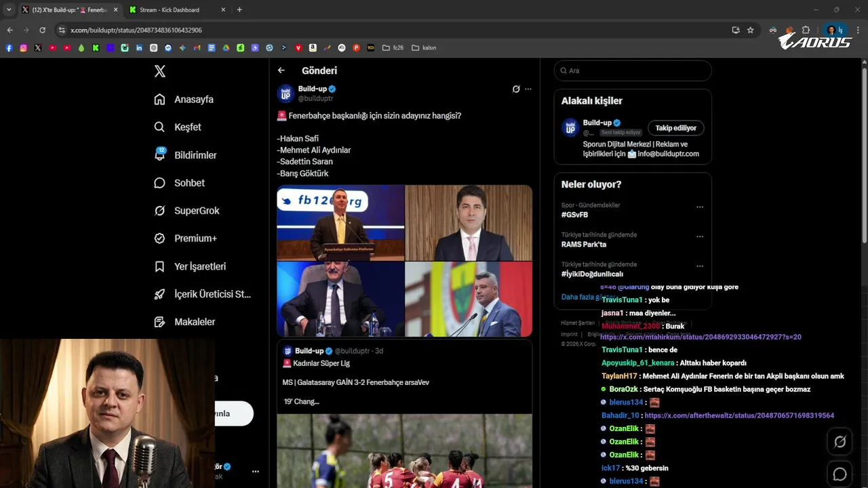Open Bildirimler notifications
This screenshot has width=868, height=488.
(185, 155)
